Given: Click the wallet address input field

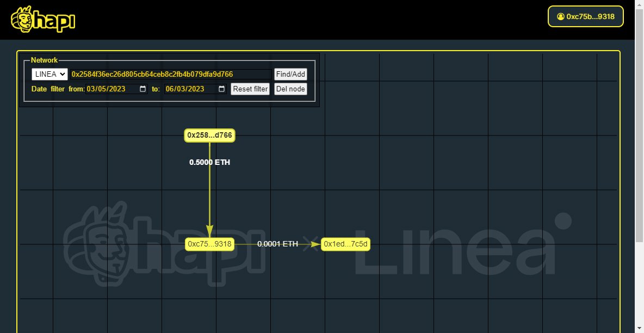Looking at the screenshot, I should tap(171, 75).
